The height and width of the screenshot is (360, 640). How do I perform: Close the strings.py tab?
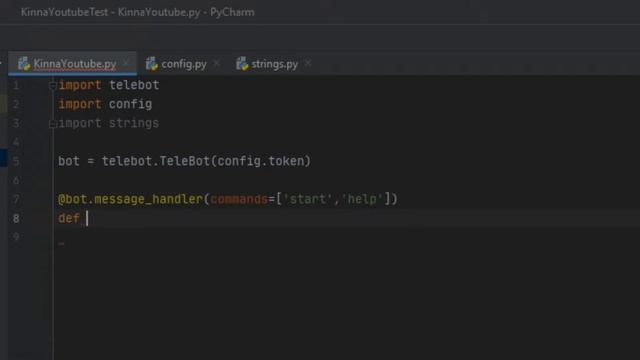tap(308, 63)
